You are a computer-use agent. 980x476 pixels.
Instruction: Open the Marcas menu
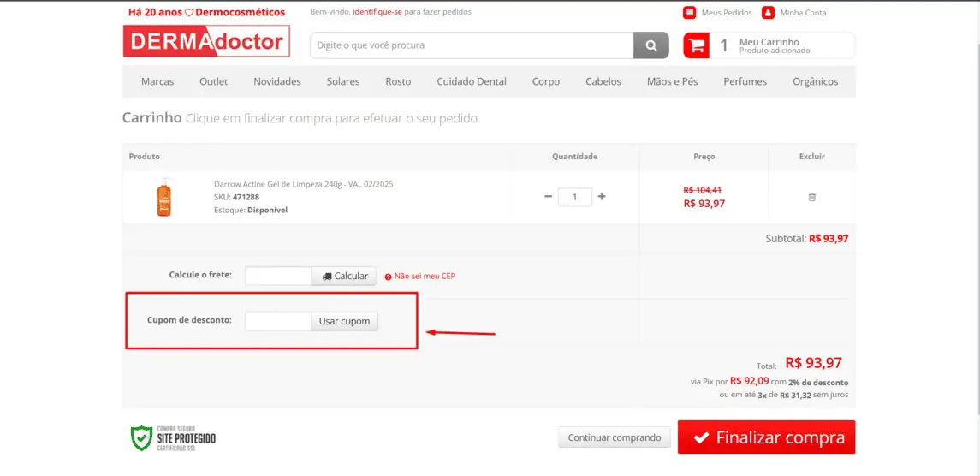[157, 81]
